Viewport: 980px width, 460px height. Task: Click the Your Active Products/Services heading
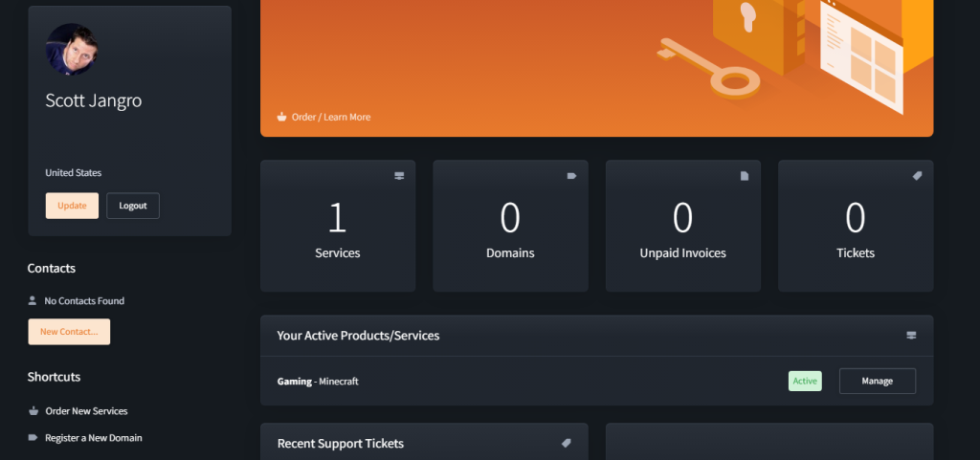coord(358,335)
